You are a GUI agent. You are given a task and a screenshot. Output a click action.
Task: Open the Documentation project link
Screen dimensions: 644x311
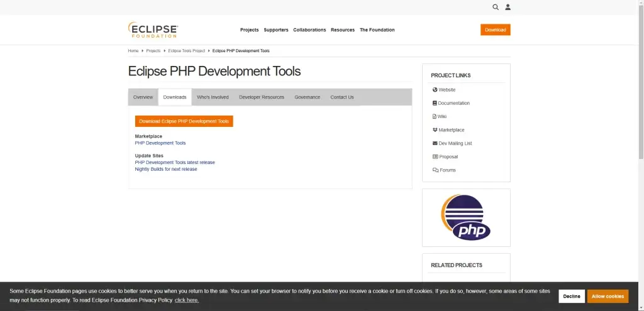pos(454,104)
